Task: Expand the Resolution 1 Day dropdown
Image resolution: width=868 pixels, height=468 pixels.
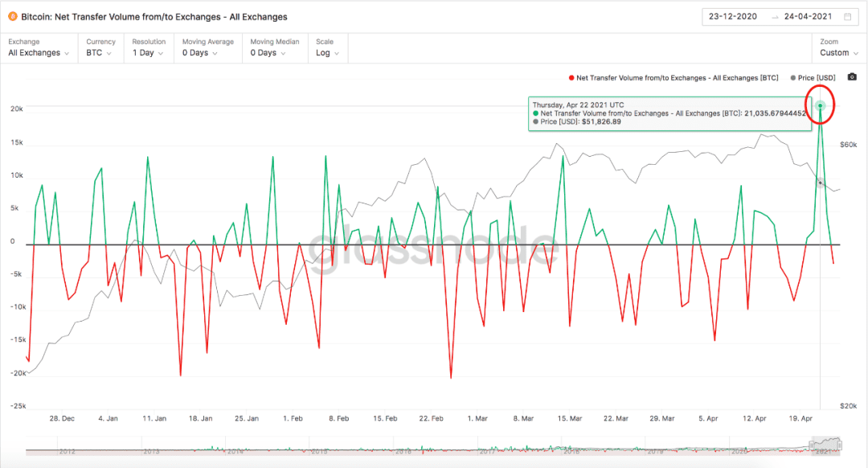Action: point(149,47)
